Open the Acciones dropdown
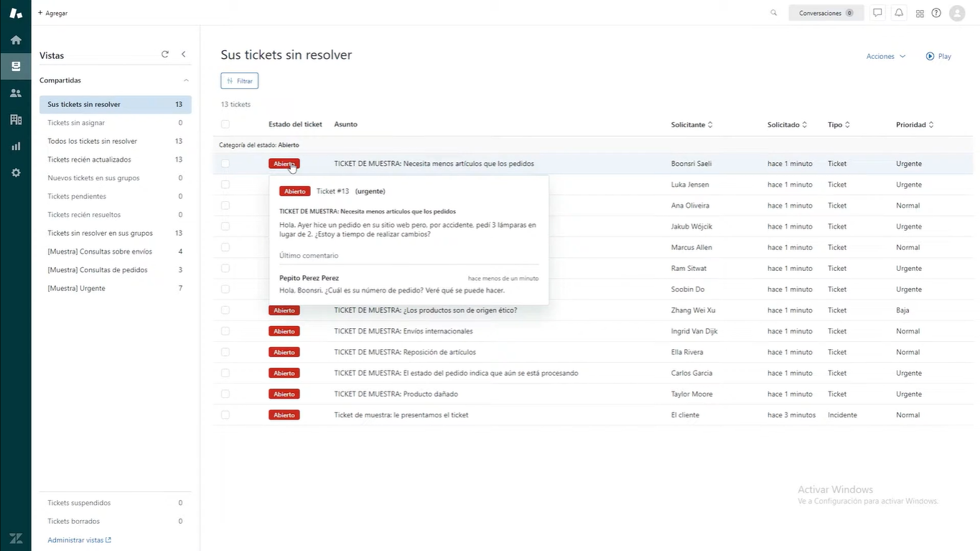The width and height of the screenshot is (980, 551). pyautogui.click(x=885, y=55)
